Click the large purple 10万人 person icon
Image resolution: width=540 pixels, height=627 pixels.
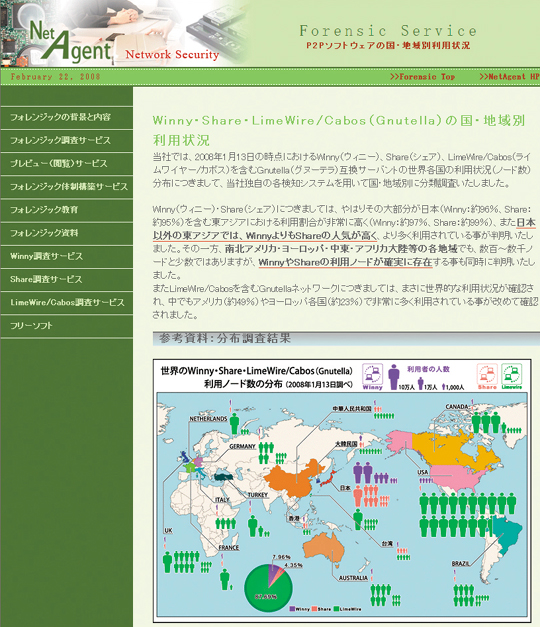[x=394, y=377]
